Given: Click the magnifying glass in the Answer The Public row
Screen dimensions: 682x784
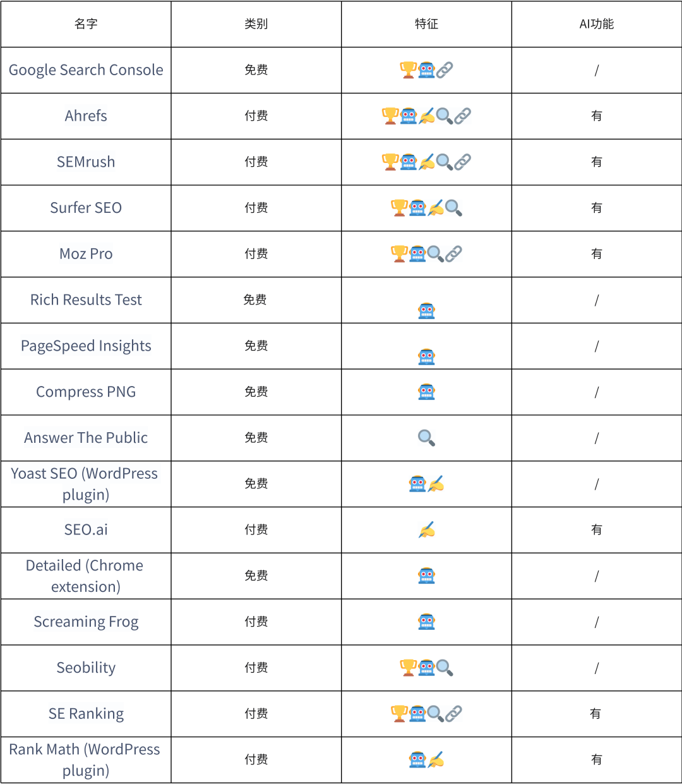Looking at the screenshot, I should point(427,438).
